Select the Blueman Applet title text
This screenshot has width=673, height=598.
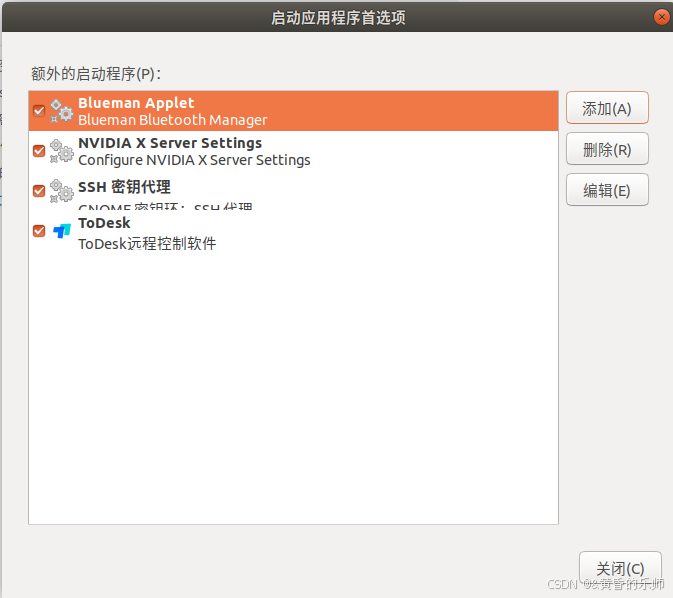click(136, 103)
